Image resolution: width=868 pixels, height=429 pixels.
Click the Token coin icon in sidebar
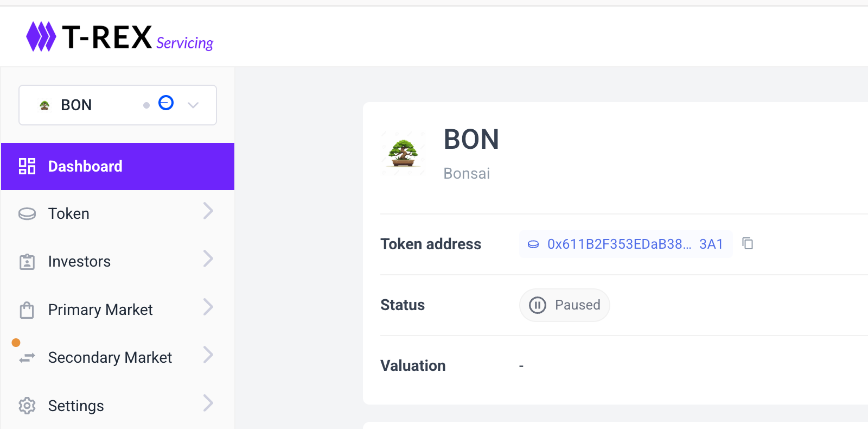pos(27,214)
